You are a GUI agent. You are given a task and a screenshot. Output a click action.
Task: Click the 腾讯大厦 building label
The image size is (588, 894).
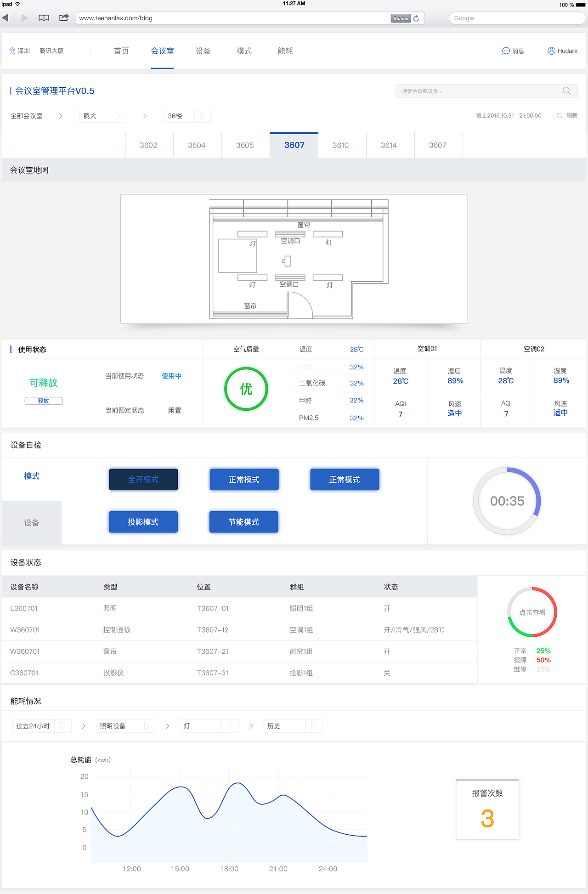(51, 51)
